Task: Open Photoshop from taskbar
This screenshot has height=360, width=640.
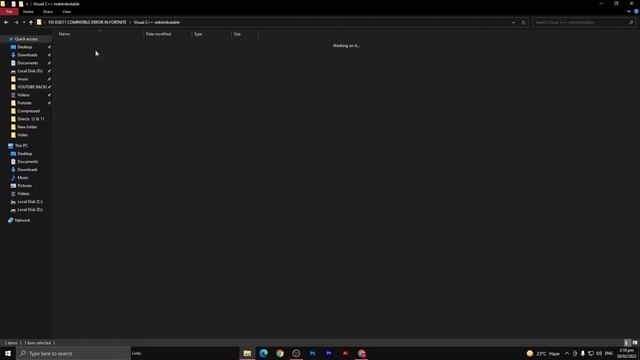Action: tap(313, 353)
